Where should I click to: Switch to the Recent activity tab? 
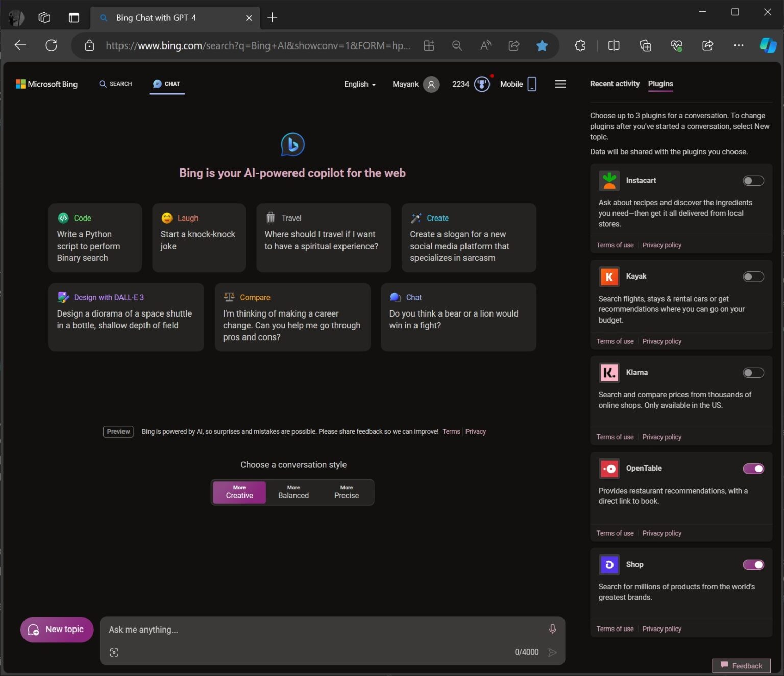coord(615,84)
